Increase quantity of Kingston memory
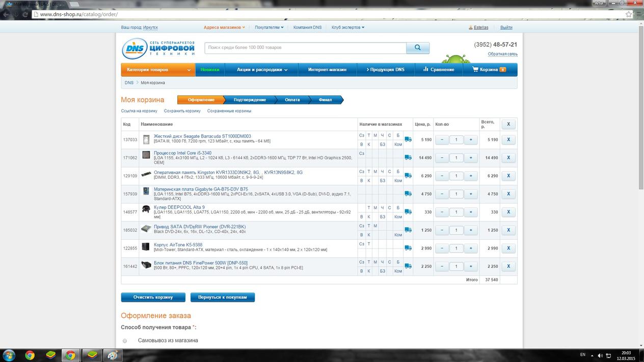The height and width of the screenshot is (362, 644). 471,176
